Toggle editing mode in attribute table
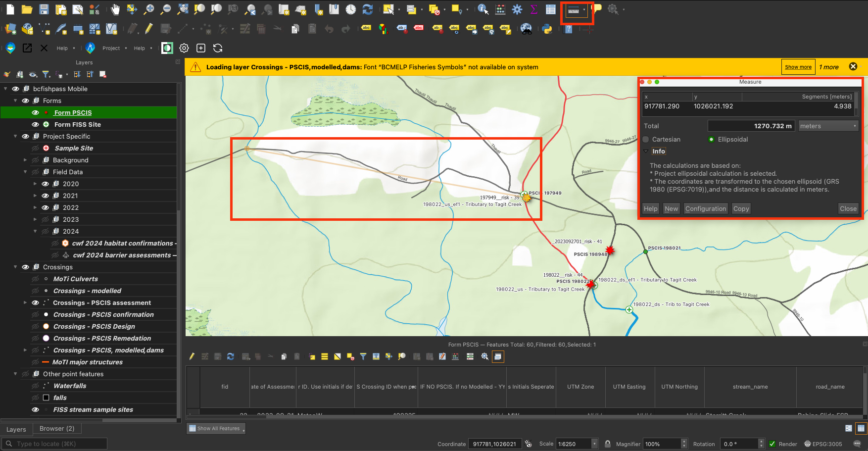The height and width of the screenshot is (451, 868). click(x=192, y=356)
